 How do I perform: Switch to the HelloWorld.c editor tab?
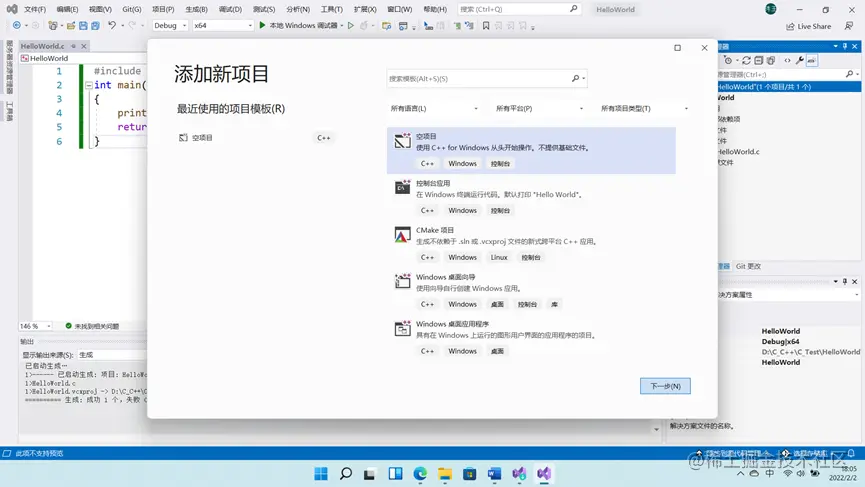click(42, 46)
